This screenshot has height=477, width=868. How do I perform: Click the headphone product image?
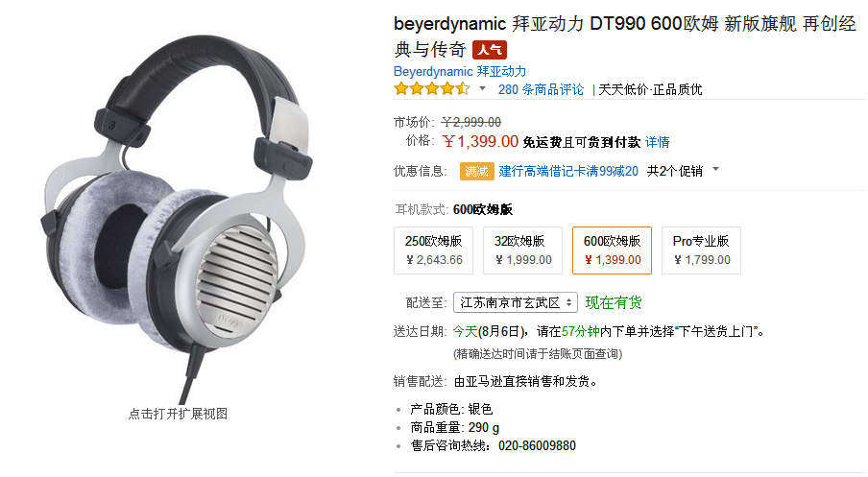177,219
